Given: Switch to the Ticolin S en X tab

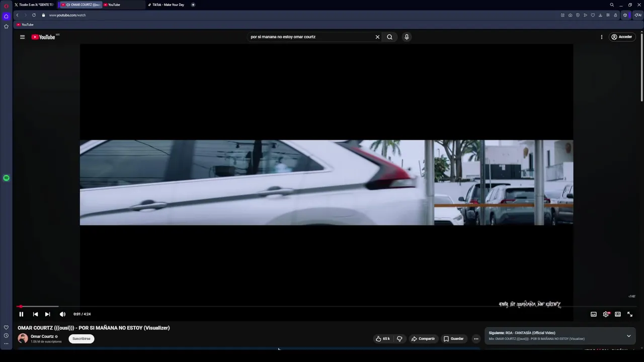Looking at the screenshot, I should (x=34, y=5).
